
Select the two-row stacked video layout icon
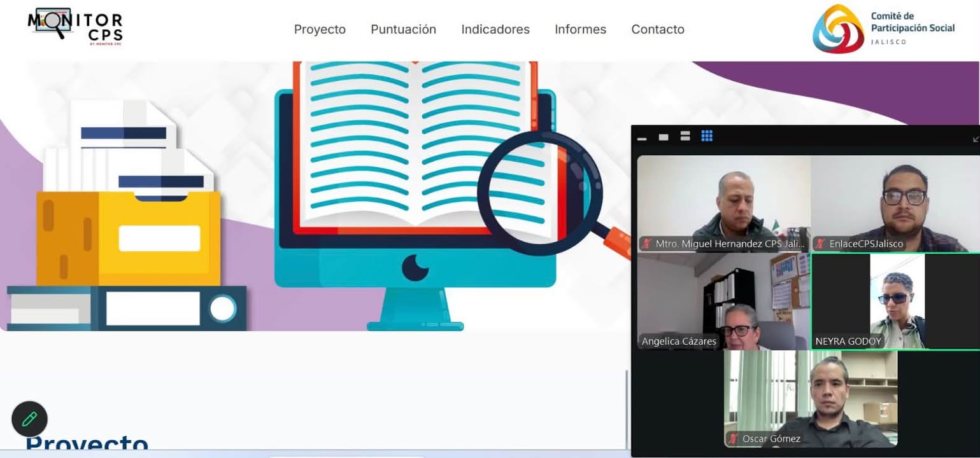click(685, 136)
